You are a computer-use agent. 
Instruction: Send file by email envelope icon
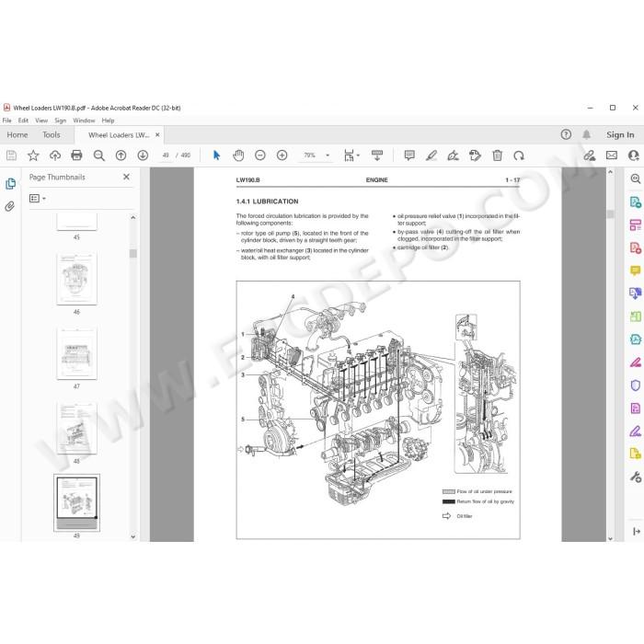pos(612,155)
